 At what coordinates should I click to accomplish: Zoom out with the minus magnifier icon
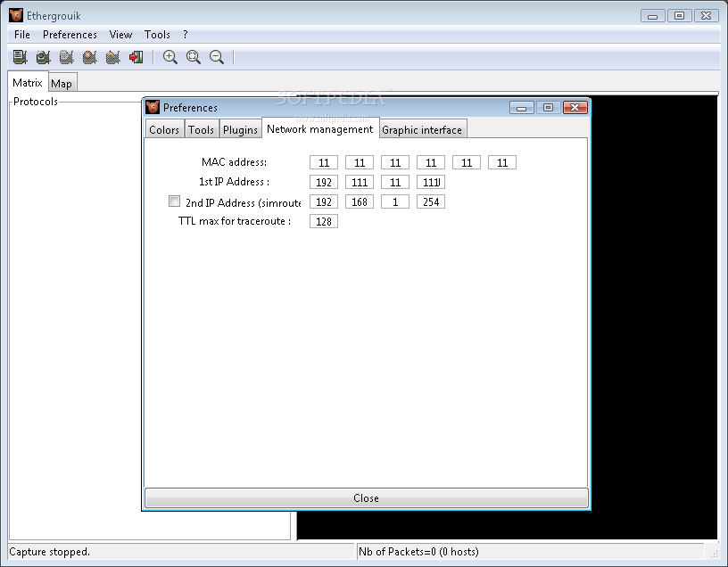(217, 57)
